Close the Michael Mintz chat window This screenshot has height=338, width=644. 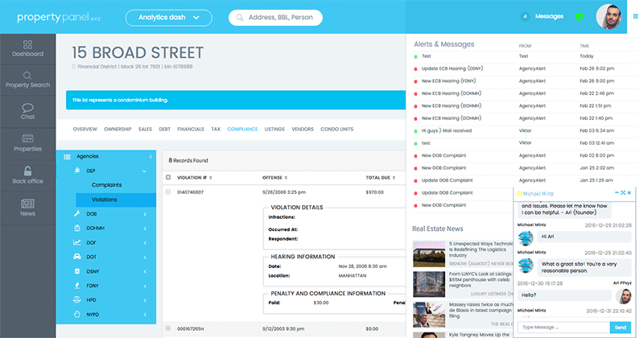click(x=628, y=193)
